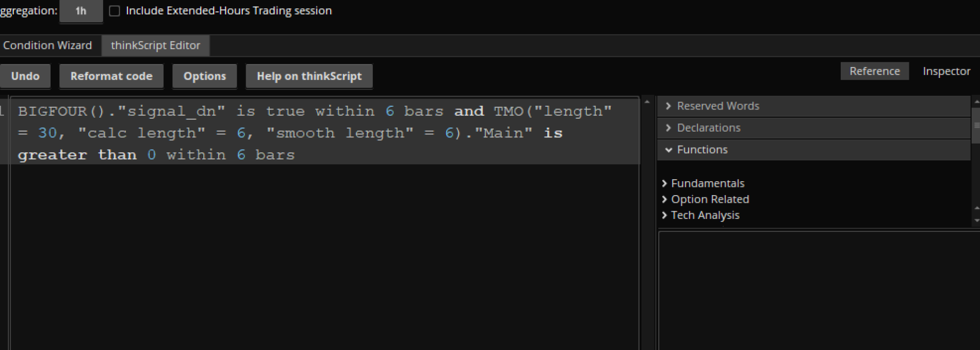This screenshot has width=980, height=350.
Task: Expand the Reserved Words section chevron
Action: click(x=668, y=106)
